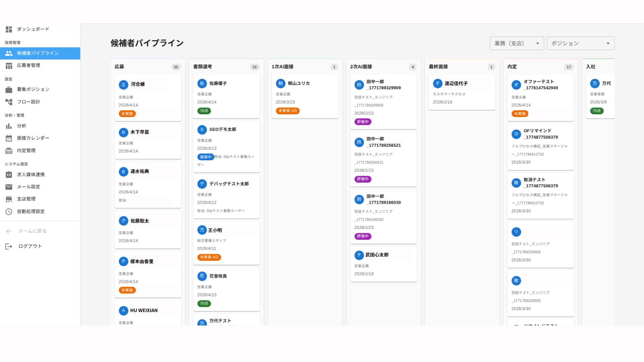This screenshot has width=644, height=362.
Task: Click the avatar of 武田心太郎 card
Action: pos(359,255)
